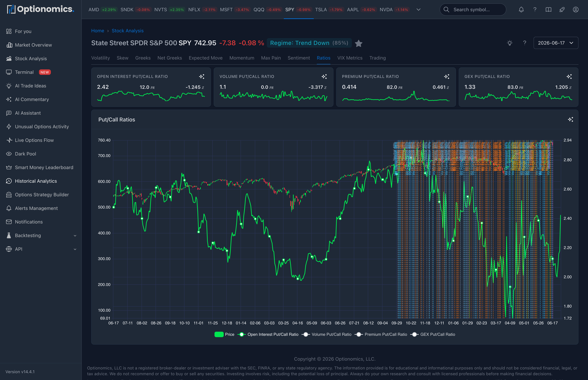Click the rocket icon in top bar
Viewport: 588px width, 380px height.
pyautogui.click(x=562, y=10)
